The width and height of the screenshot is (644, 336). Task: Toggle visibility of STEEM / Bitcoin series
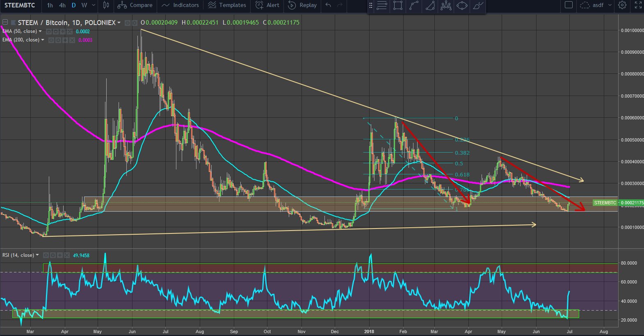tap(127, 23)
